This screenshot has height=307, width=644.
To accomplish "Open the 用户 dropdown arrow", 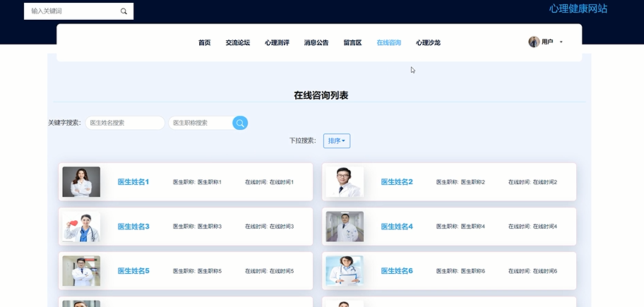I will tap(561, 42).
